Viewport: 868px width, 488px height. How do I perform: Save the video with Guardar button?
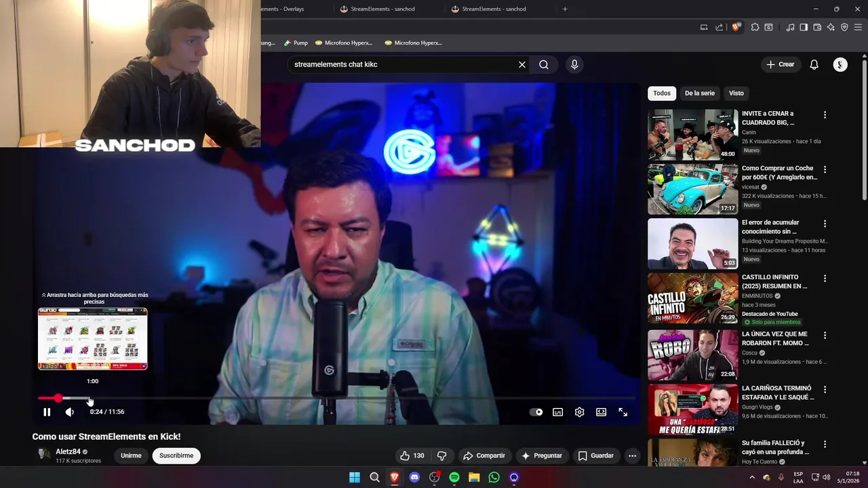coord(595,455)
